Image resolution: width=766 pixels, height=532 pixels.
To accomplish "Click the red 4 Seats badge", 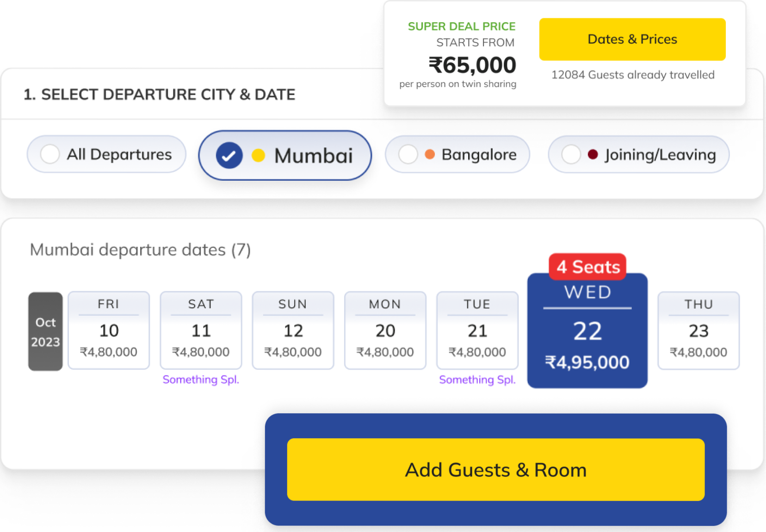I will coord(587,267).
